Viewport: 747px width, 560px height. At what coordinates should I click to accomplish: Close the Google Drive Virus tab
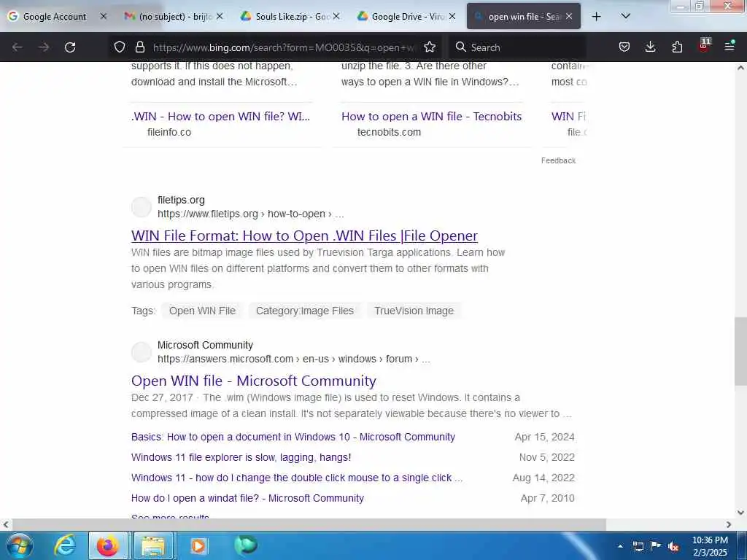coord(452,16)
